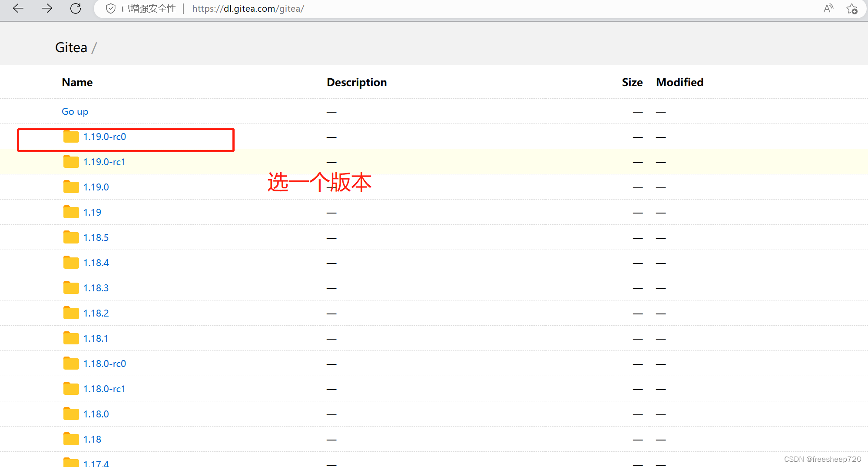This screenshot has height=467, width=868.
Task: Open the 1.18.2 version folder
Action: tap(96, 314)
